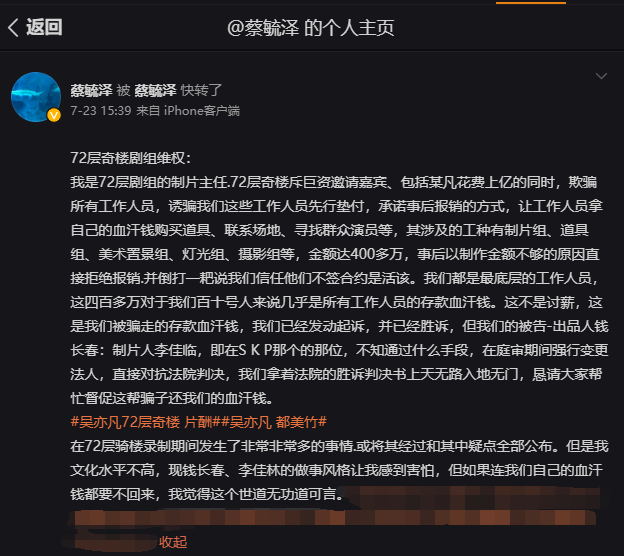Click the paragraph starting 在72层骑楼录制期间
Viewport: 624px width, 556px height.
339,470
